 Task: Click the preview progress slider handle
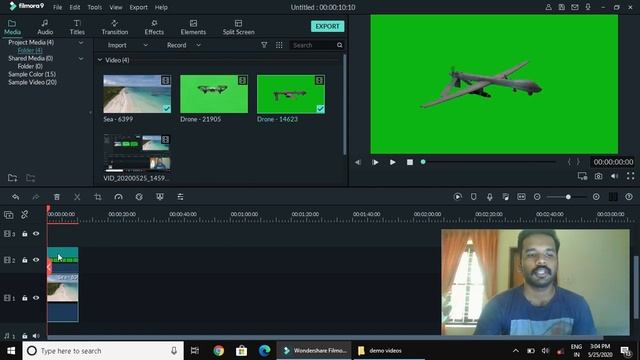pos(423,162)
